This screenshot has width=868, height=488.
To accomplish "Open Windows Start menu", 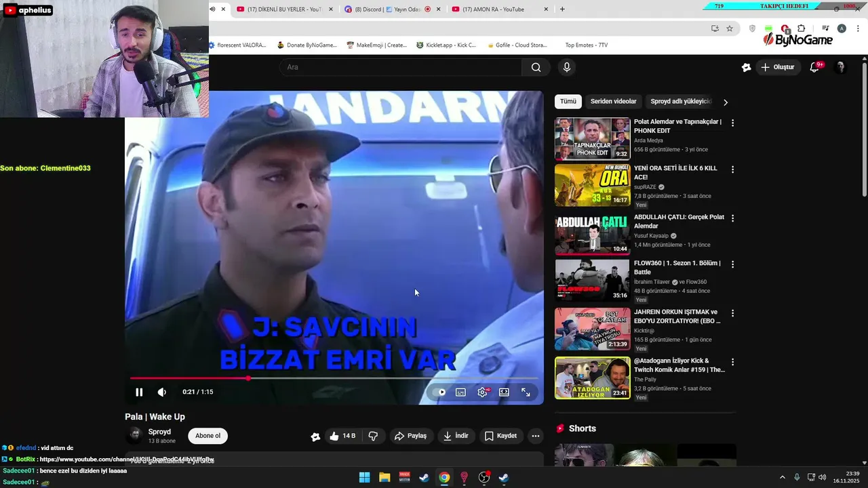I will pyautogui.click(x=365, y=478).
